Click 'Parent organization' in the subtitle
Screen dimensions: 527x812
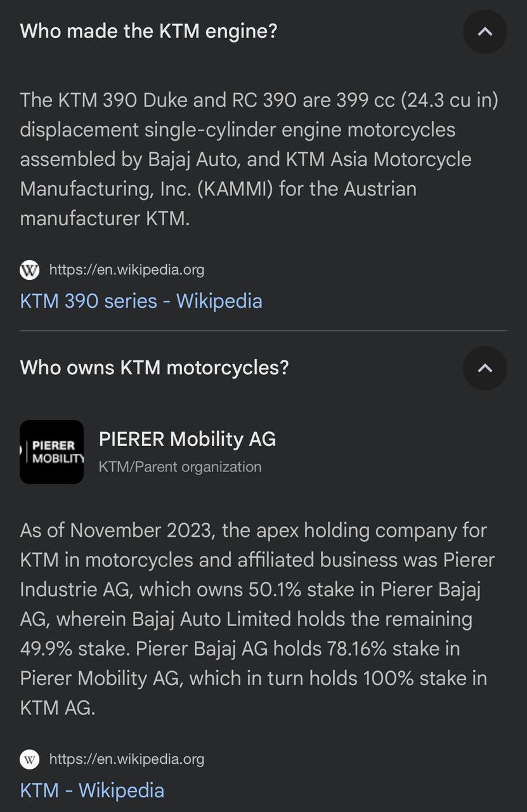pyautogui.click(x=195, y=467)
